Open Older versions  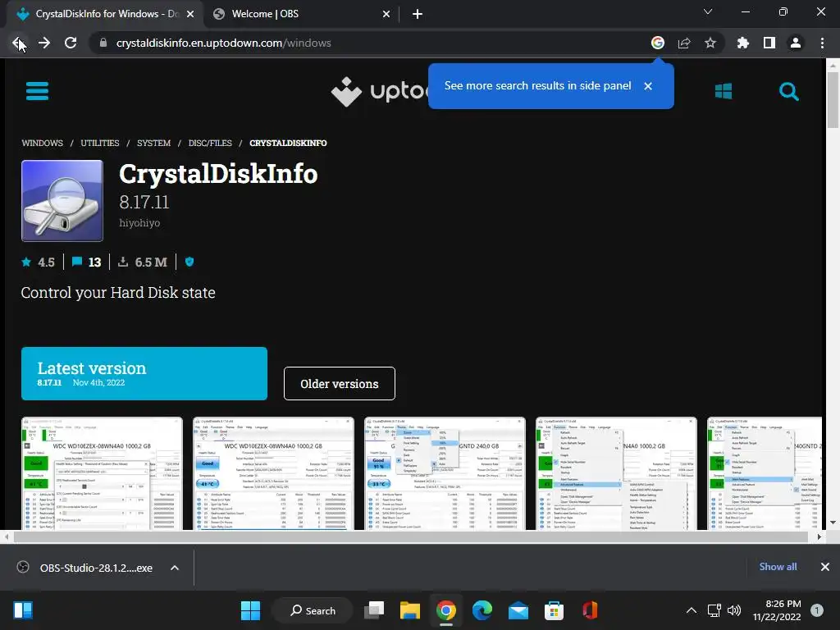(x=340, y=384)
